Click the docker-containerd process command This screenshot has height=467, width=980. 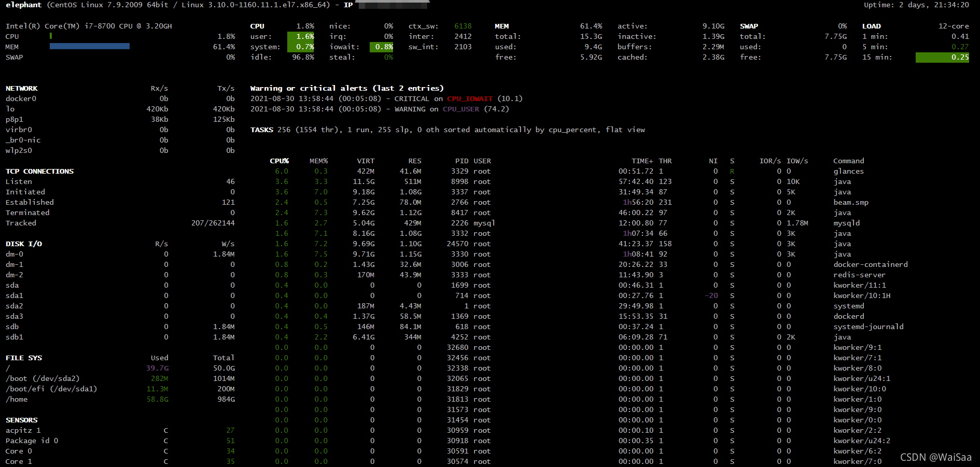[871, 264]
